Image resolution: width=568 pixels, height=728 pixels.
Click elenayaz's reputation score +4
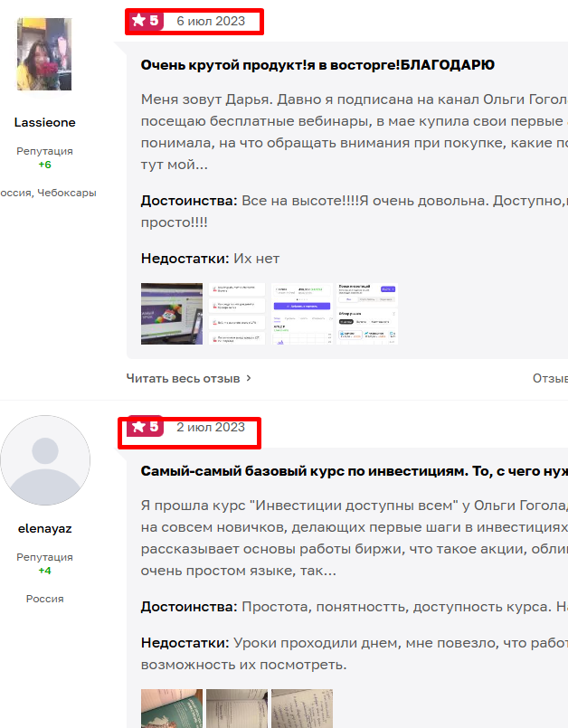(44, 572)
